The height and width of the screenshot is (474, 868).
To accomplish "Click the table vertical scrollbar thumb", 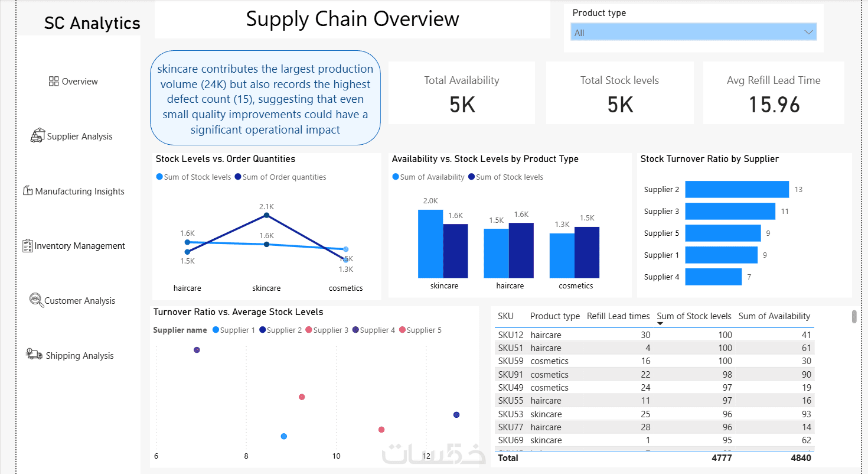I will 854,316.
